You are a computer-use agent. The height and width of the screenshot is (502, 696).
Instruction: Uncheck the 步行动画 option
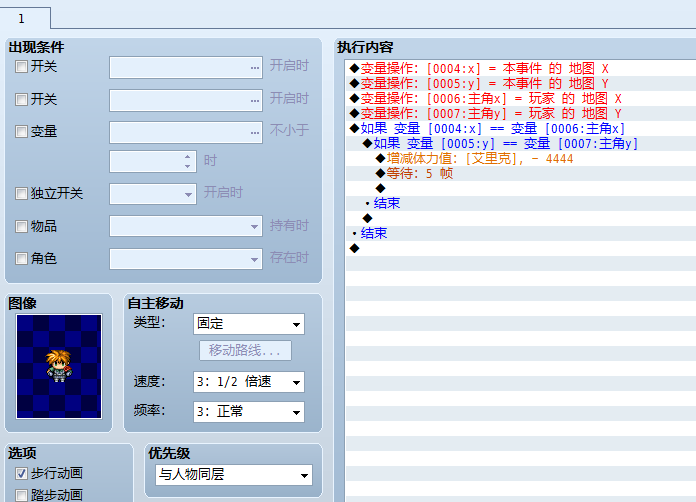[x=21, y=474]
